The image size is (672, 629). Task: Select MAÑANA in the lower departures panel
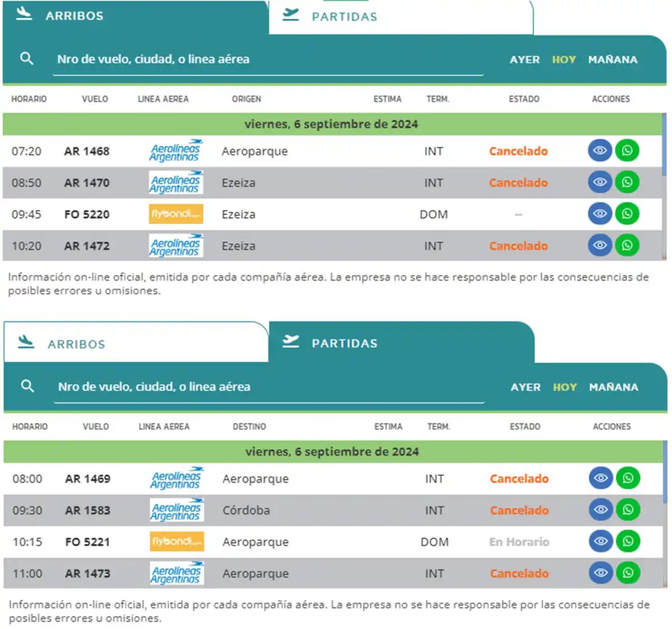coord(613,387)
